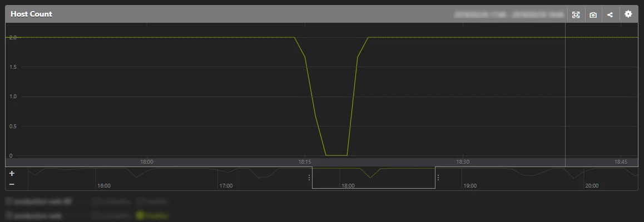Click the 1.0 value on the y-axis
644x222 pixels.
[13, 97]
